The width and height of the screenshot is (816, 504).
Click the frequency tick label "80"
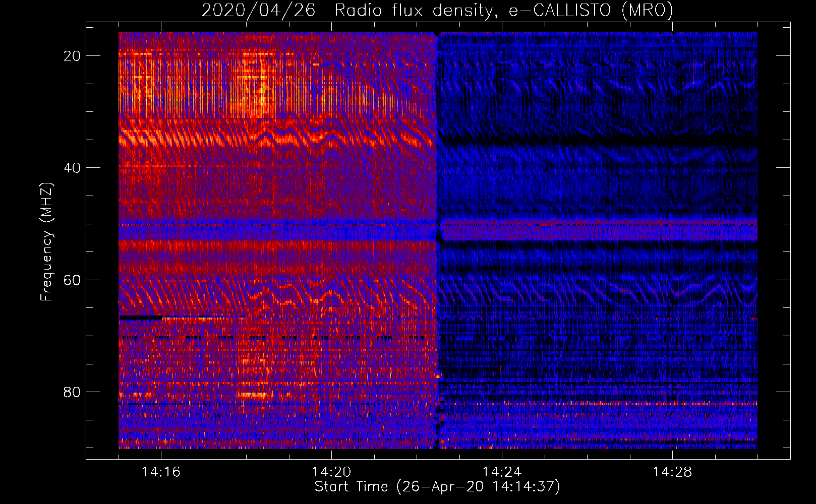pyautogui.click(x=72, y=392)
